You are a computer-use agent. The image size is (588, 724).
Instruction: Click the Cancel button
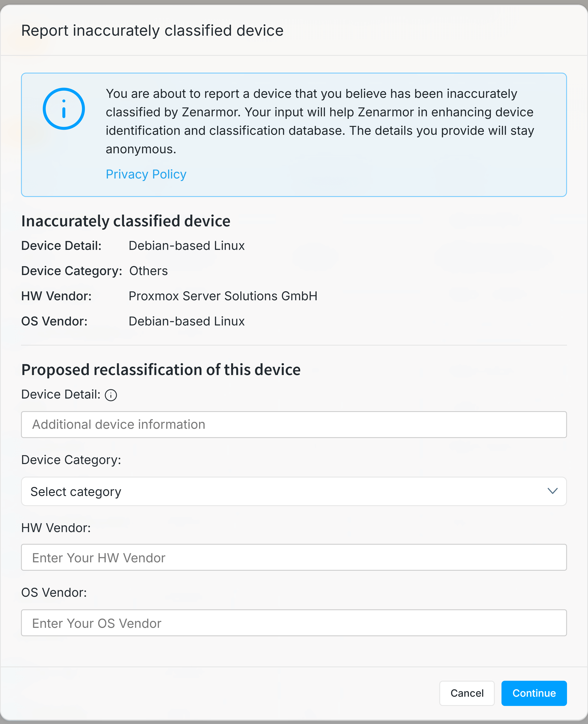[467, 693]
